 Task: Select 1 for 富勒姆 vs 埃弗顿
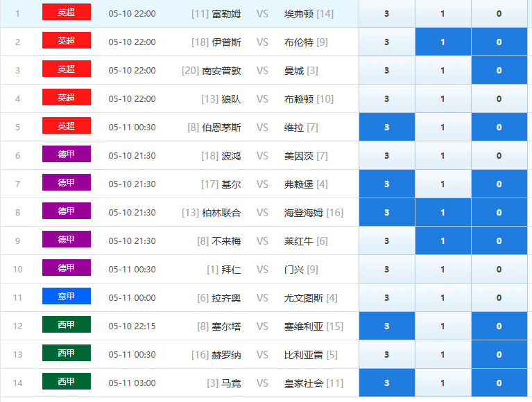[x=443, y=14]
